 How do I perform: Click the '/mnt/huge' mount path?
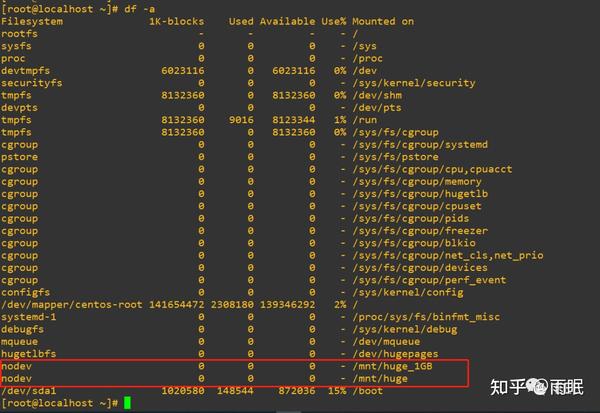pyautogui.click(x=380, y=379)
